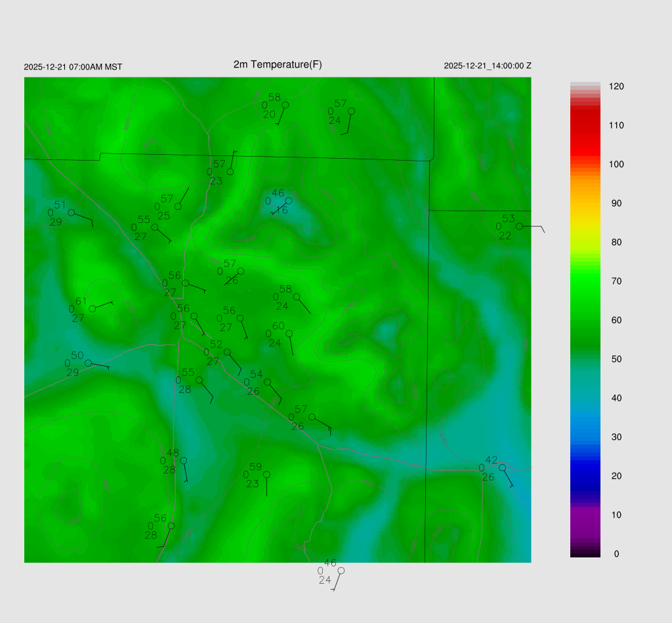
Task: Click the station circle reading 61 degrees
Action: (x=93, y=308)
